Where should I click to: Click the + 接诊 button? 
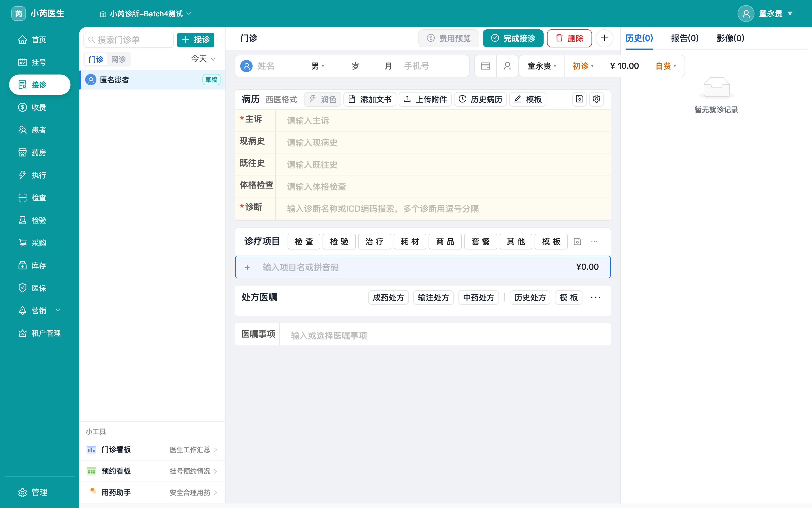click(196, 40)
